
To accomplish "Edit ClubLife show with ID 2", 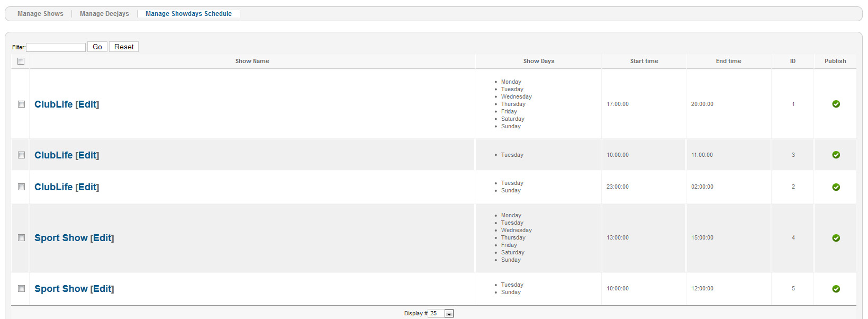I will click(87, 187).
